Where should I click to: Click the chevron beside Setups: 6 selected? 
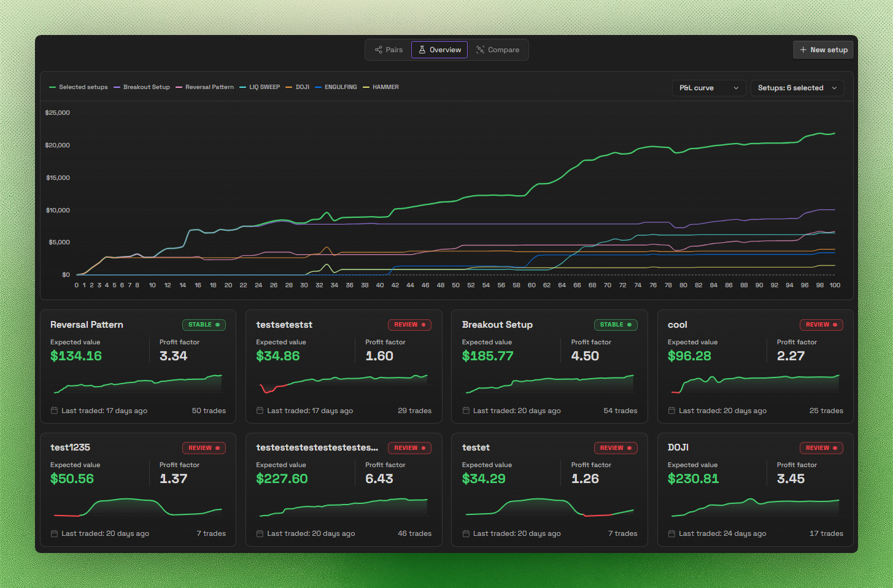pos(834,88)
